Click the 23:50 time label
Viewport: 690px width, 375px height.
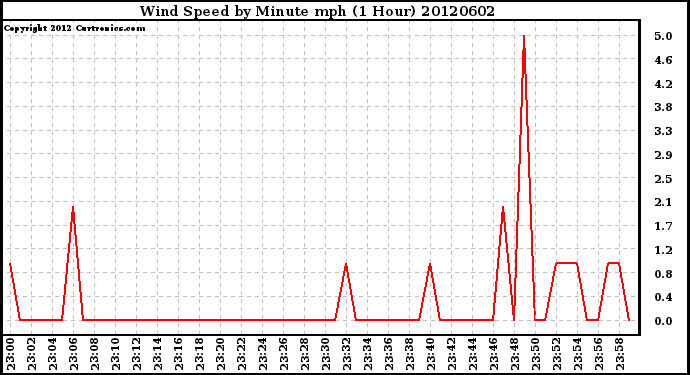[x=536, y=354]
